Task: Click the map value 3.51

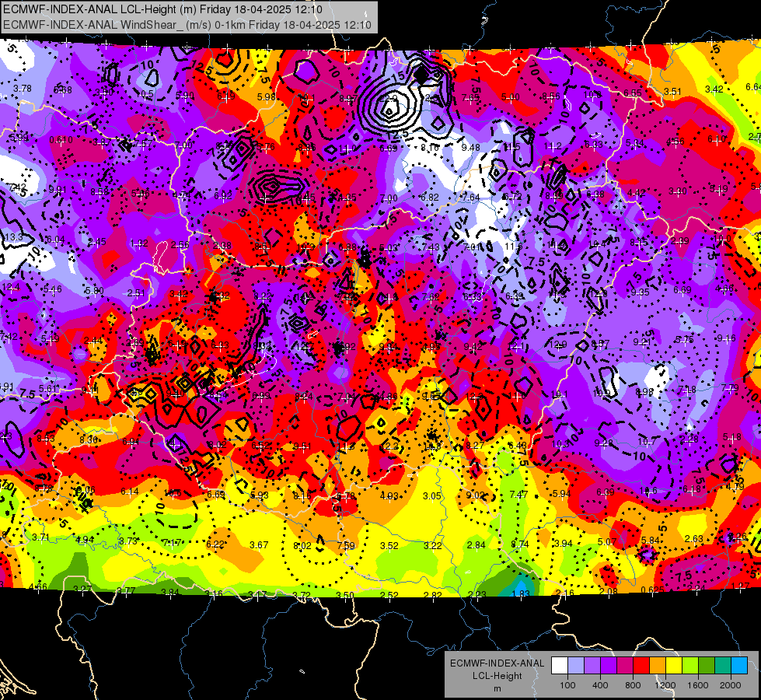Action: pos(672,91)
